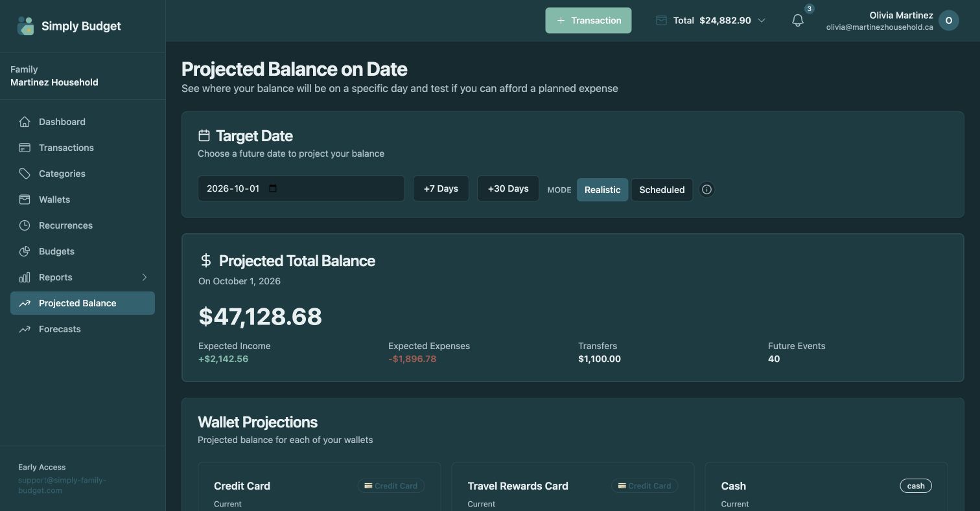The height and width of the screenshot is (511, 980).
Task: Click the Target Date calendar heading icon
Action: (204, 135)
